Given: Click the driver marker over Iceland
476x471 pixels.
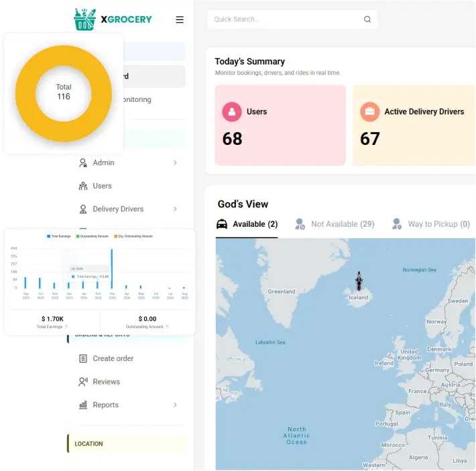Looking at the screenshot, I should coord(359,280).
